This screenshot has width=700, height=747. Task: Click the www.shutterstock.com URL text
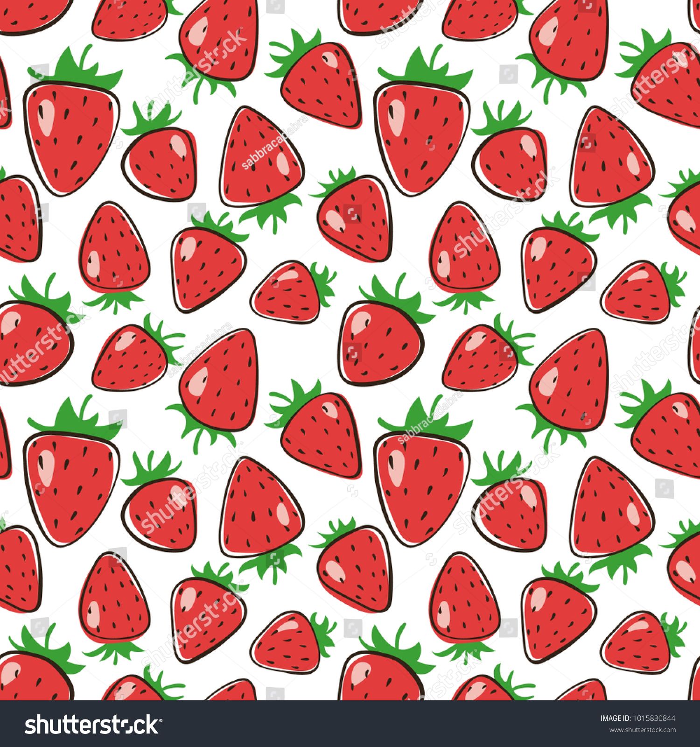[x=643, y=730]
